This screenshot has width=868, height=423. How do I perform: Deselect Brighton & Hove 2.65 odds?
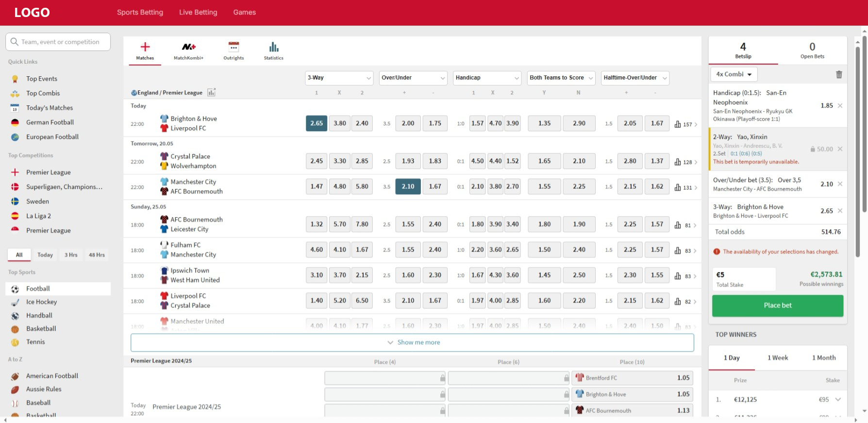tap(317, 123)
